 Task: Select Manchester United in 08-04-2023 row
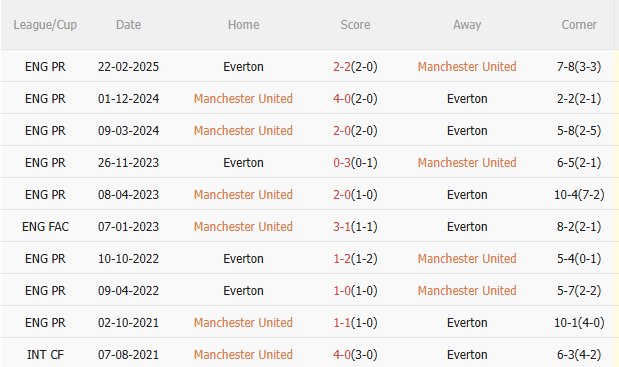243,195
